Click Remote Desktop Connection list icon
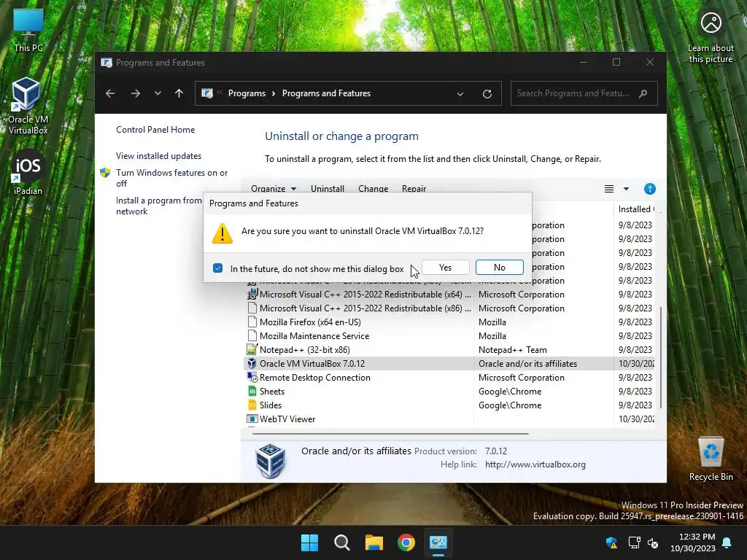747x560 pixels. coord(252,377)
